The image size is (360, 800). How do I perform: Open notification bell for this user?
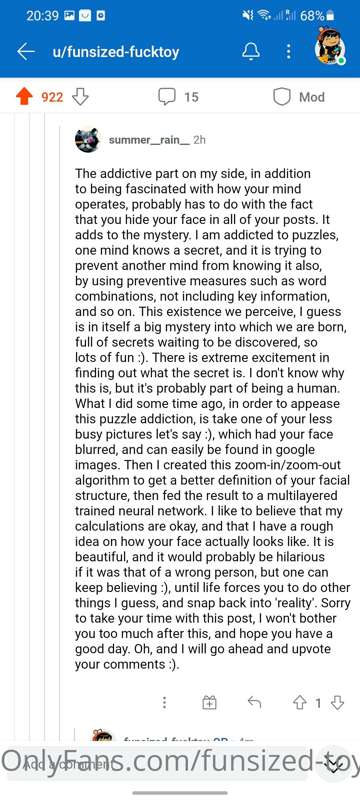[x=252, y=51]
